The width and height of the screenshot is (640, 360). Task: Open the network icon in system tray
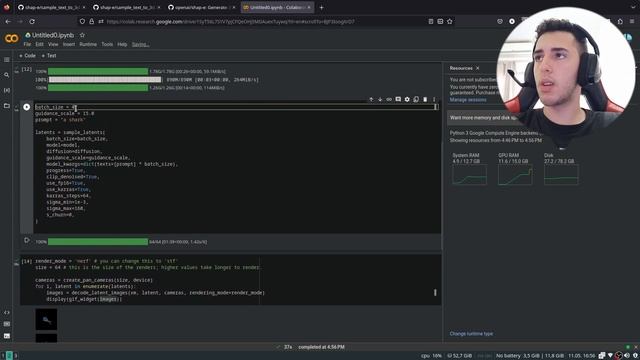click(610, 356)
